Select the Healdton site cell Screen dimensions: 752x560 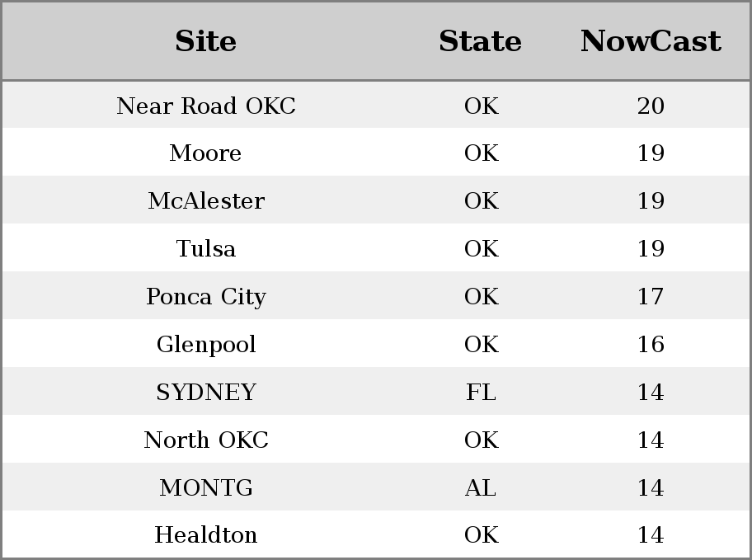coord(206,534)
